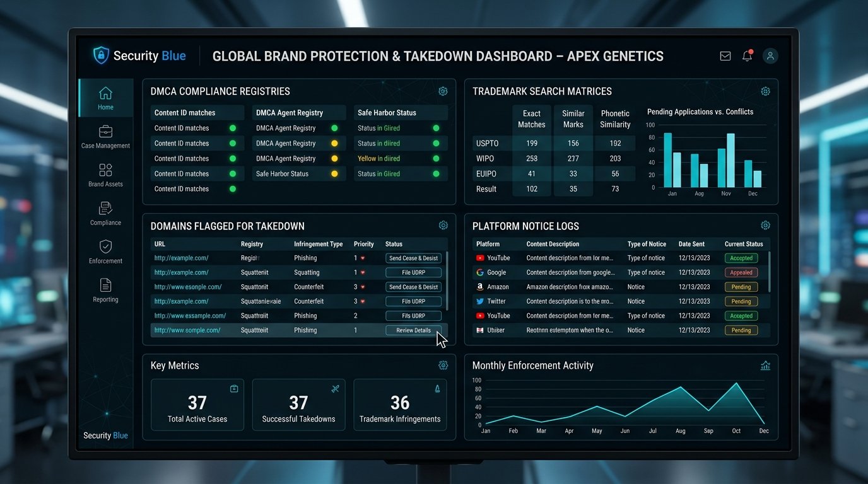Click the Pending badge in Amazon row

coord(741,287)
